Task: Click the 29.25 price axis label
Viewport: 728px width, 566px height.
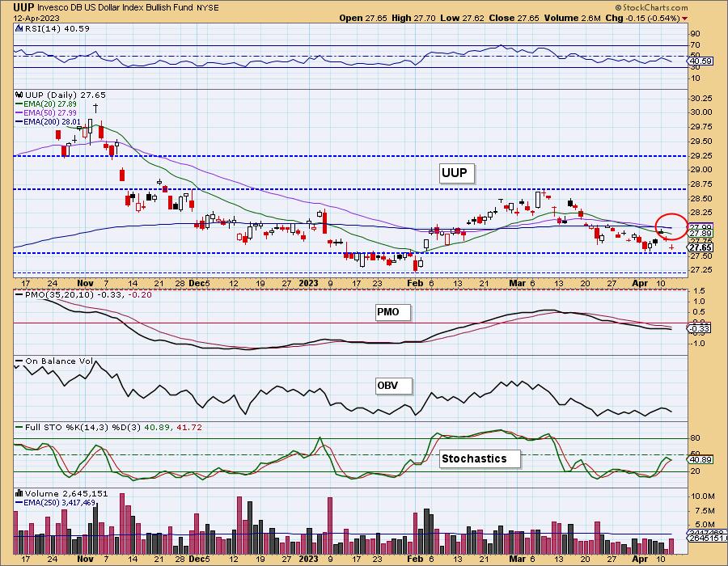Action: 700,156
